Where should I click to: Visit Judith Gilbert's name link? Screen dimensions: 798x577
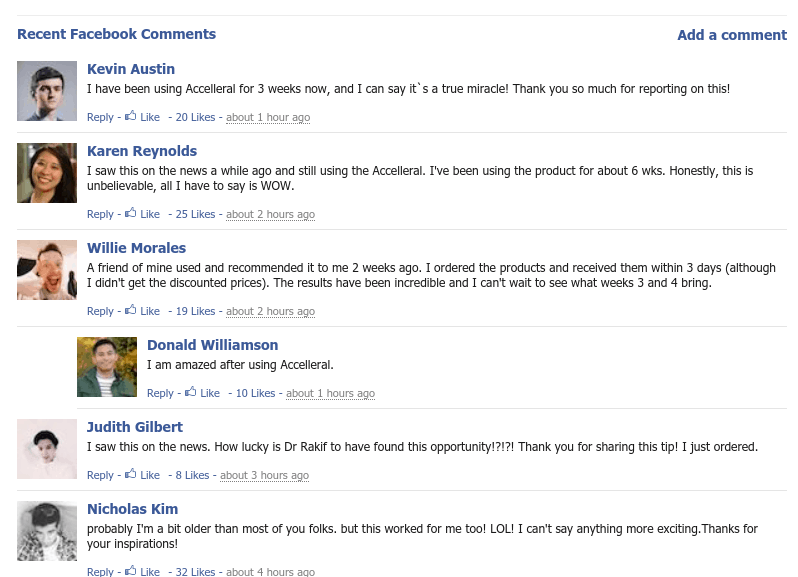coord(135,427)
